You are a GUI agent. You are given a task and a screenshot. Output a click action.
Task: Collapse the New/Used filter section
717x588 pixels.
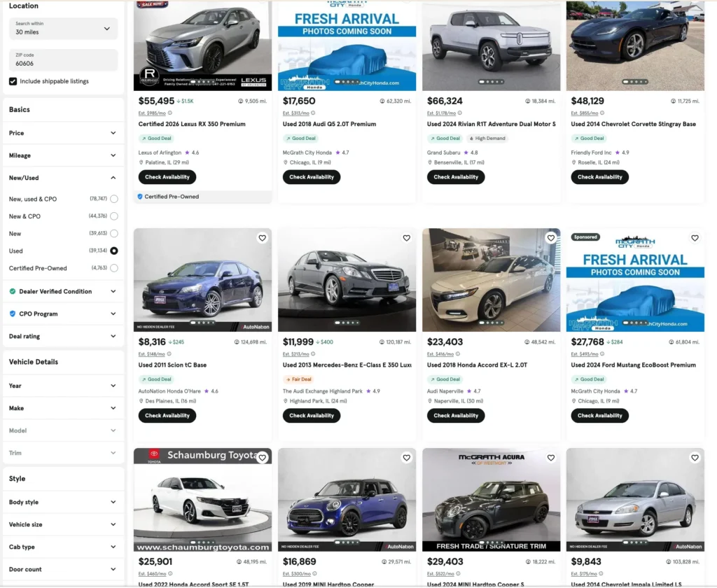(63, 178)
